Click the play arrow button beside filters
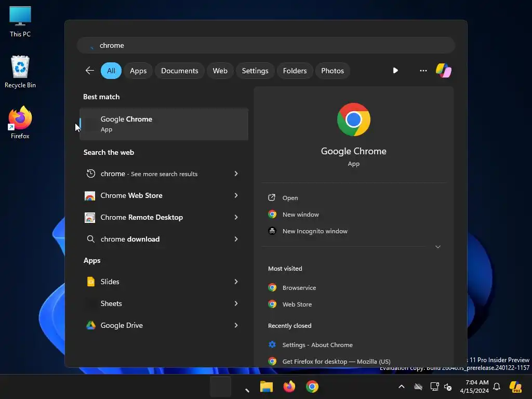 395,71
